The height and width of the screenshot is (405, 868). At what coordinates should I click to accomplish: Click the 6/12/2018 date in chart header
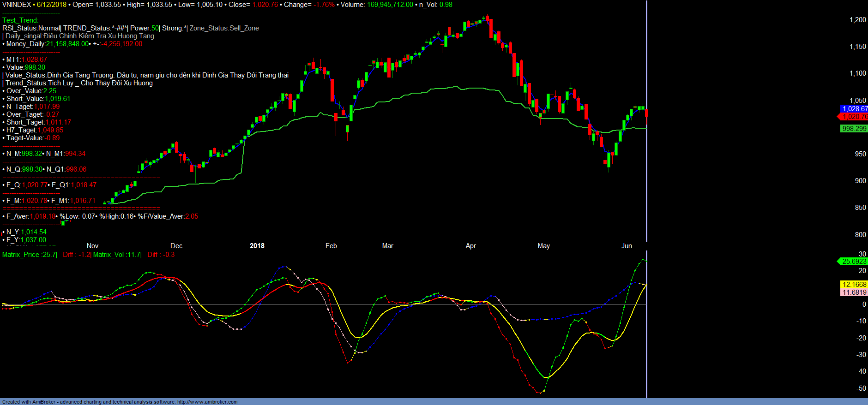(x=52, y=5)
